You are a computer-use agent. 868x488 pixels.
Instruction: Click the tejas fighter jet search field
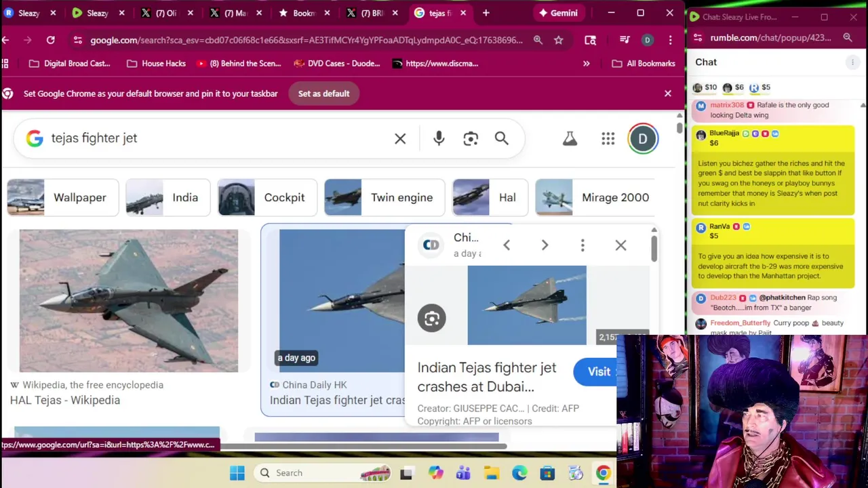coord(217,138)
